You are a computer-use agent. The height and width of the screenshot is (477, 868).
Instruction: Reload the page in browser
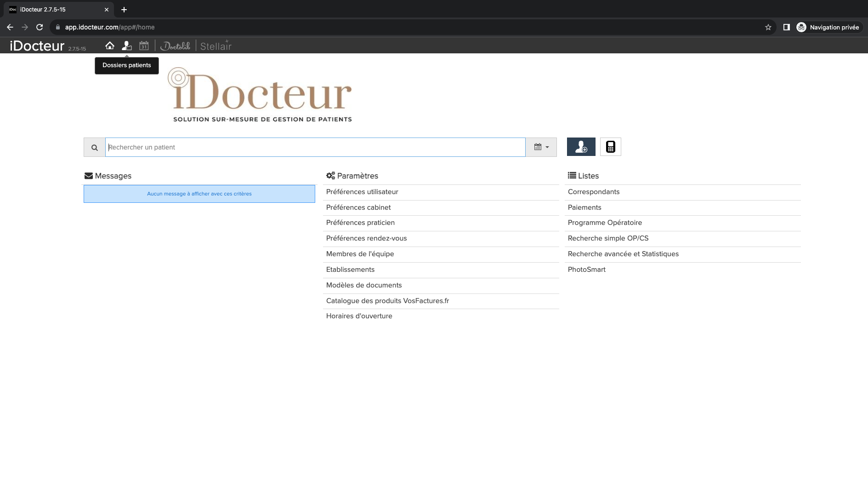coord(40,27)
